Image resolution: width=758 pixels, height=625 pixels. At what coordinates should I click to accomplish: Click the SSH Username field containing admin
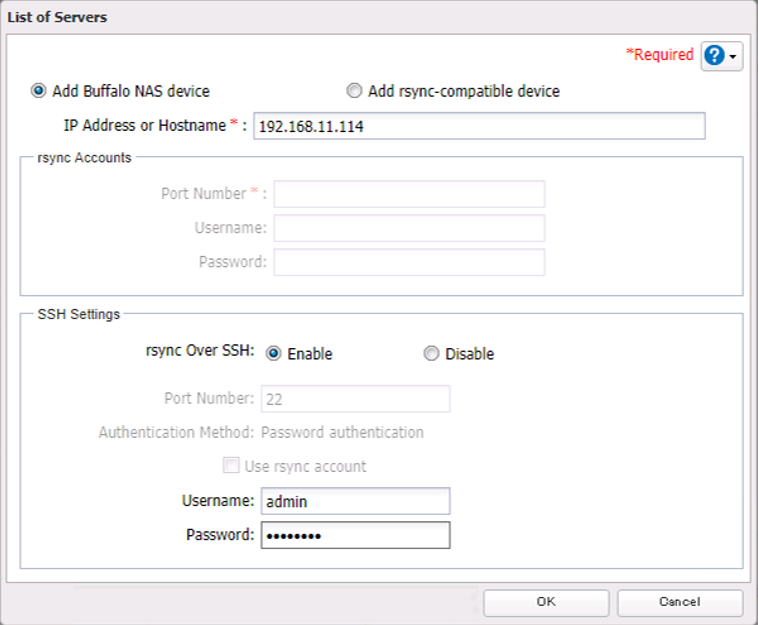coord(355,501)
